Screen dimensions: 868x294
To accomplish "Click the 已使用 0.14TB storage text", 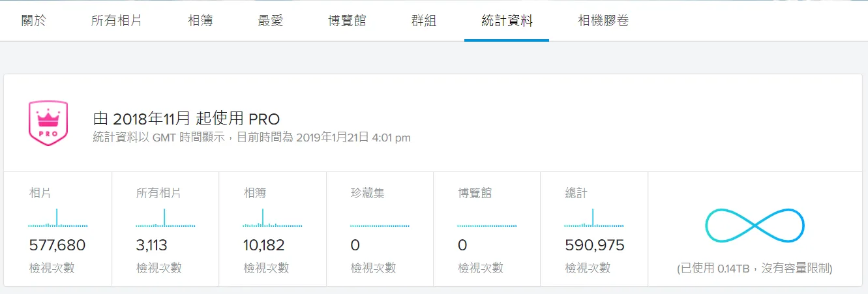I will [x=755, y=268].
